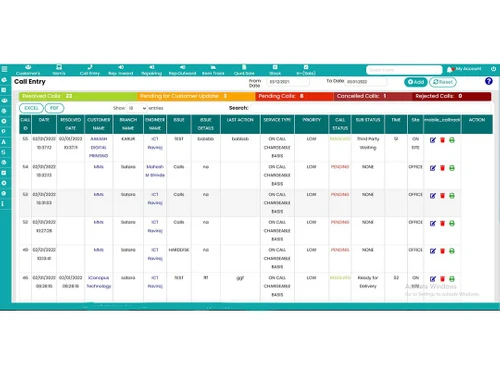Sort by CALL STATUS column header

(x=340, y=124)
